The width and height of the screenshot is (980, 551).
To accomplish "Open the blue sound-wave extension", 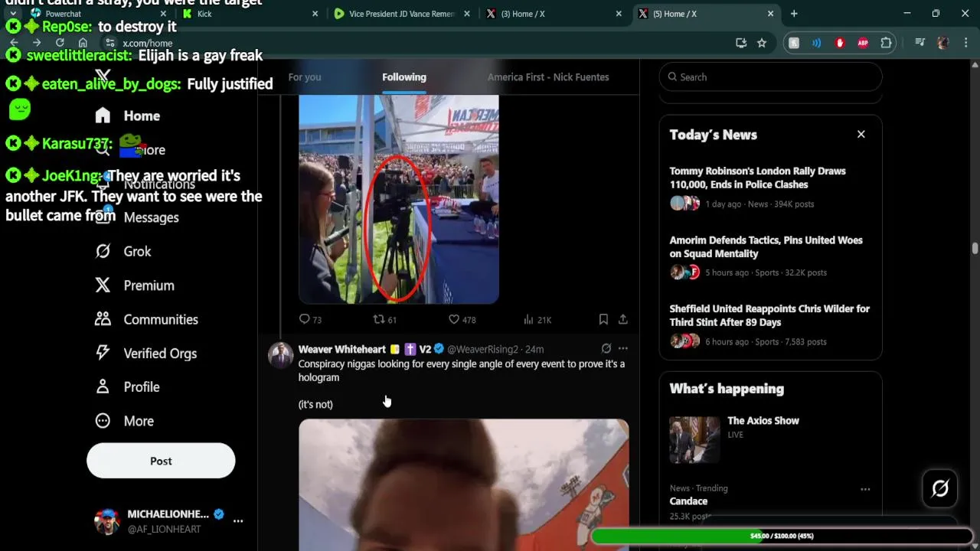I will point(817,43).
